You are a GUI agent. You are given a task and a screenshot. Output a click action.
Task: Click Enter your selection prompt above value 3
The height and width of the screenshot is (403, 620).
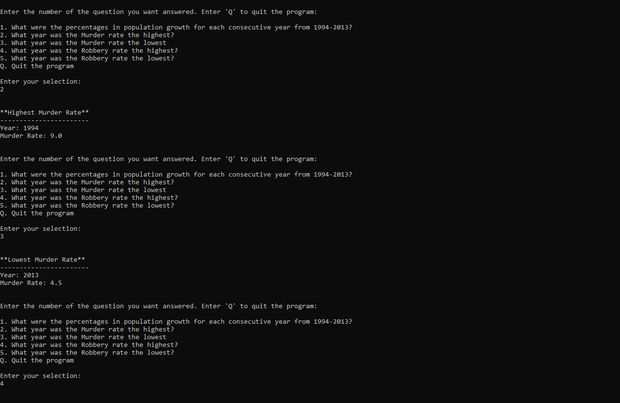(40, 229)
